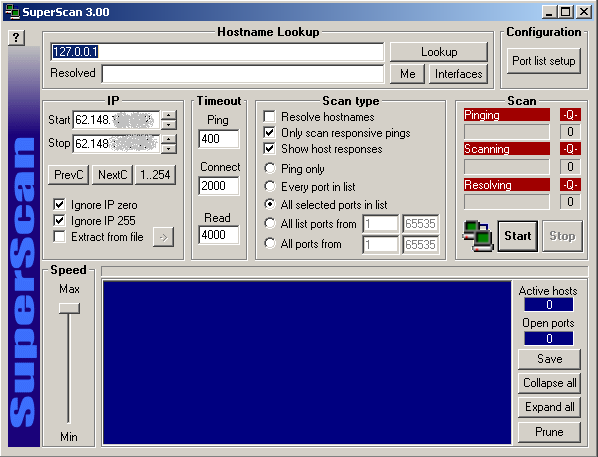The height and width of the screenshot is (457, 598).
Task: Click the arrow button next to Extract from file
Action: pyautogui.click(x=164, y=237)
